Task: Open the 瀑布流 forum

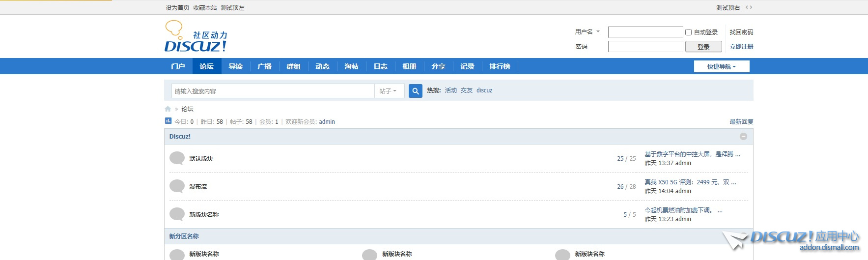Action: point(198,187)
